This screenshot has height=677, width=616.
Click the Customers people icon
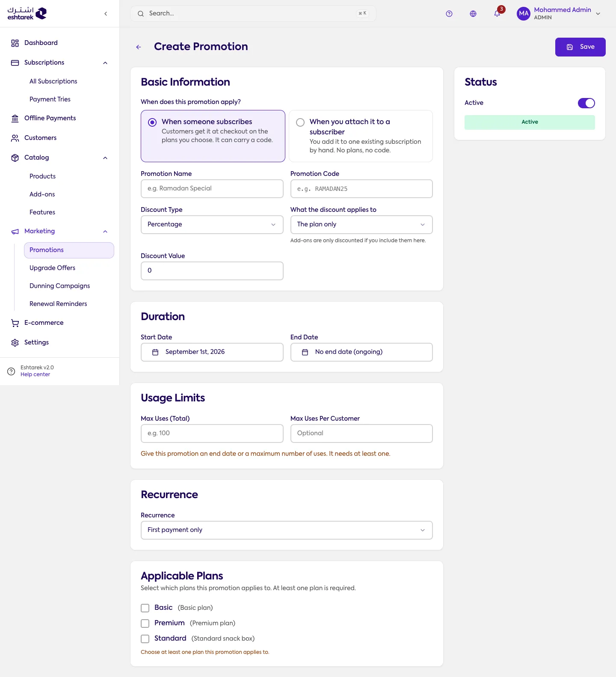coord(15,138)
